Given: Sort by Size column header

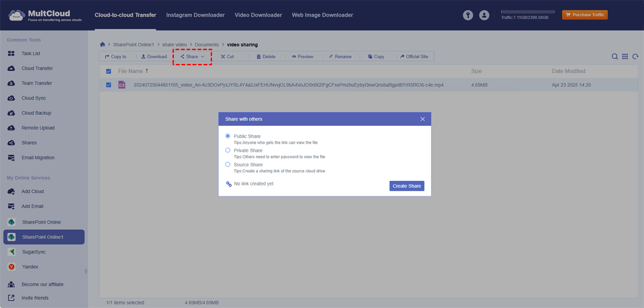Looking at the screenshot, I should pos(476,71).
